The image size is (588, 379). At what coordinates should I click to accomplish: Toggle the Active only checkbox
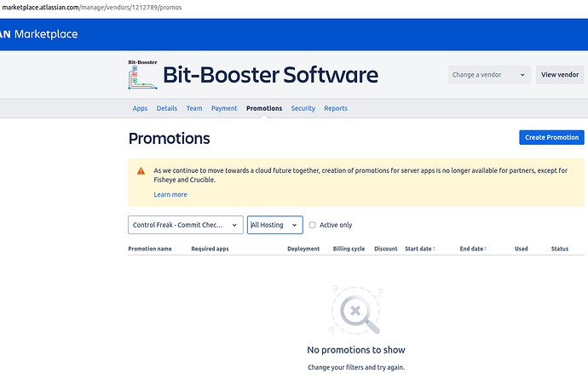coord(312,225)
